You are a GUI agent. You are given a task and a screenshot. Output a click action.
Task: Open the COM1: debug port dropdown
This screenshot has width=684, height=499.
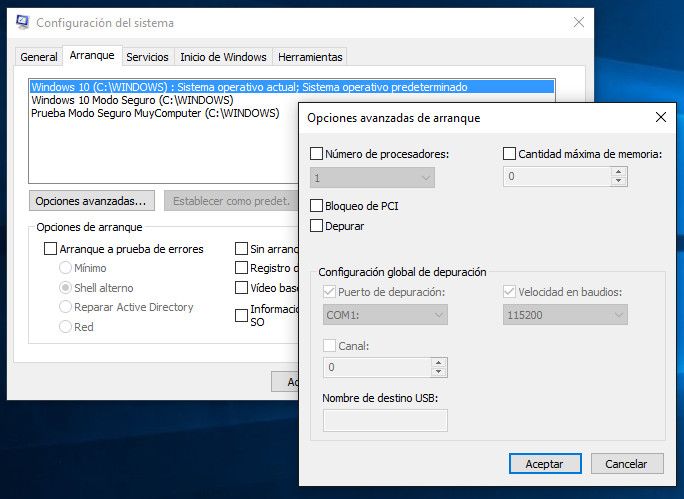[385, 314]
